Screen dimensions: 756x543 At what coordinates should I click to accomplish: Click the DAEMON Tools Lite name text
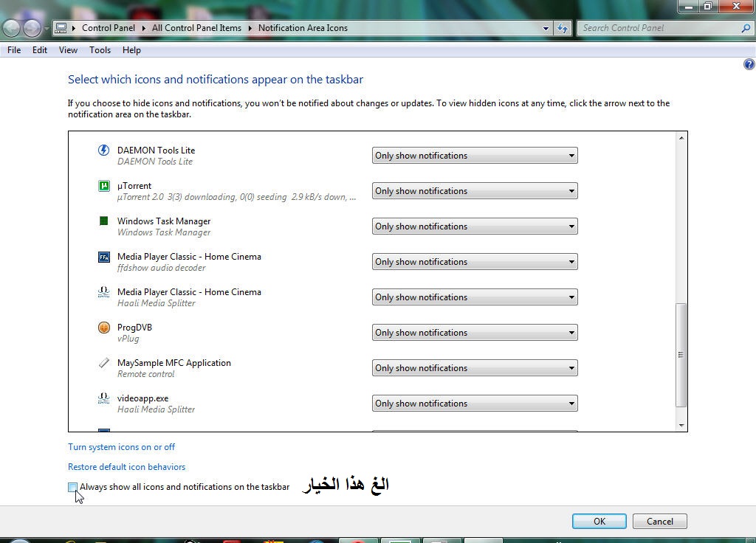click(x=157, y=151)
